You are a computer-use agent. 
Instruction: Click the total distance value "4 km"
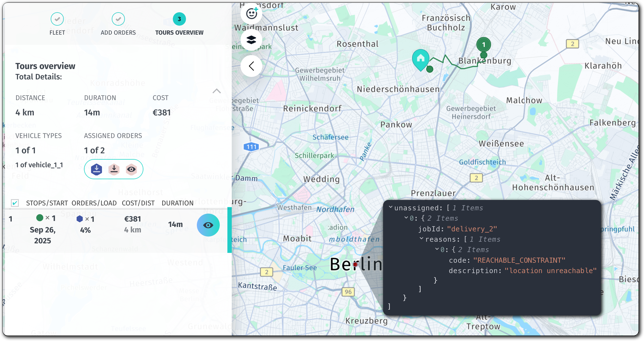click(25, 112)
